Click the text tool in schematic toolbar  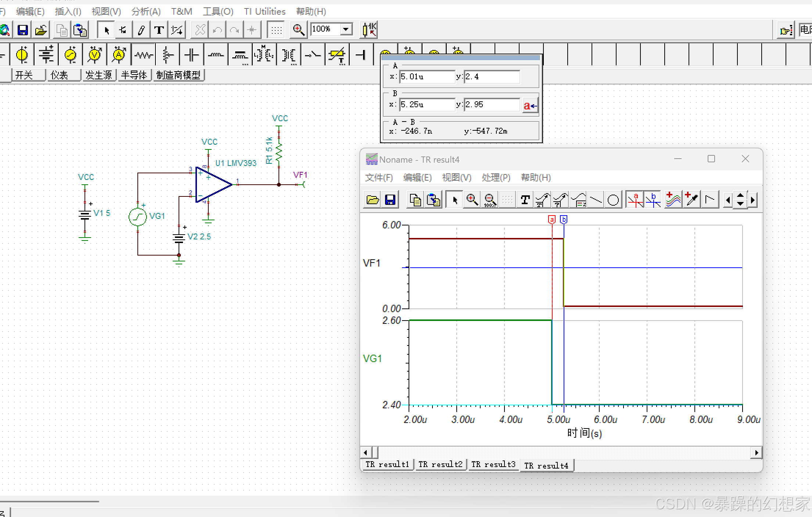coord(159,30)
